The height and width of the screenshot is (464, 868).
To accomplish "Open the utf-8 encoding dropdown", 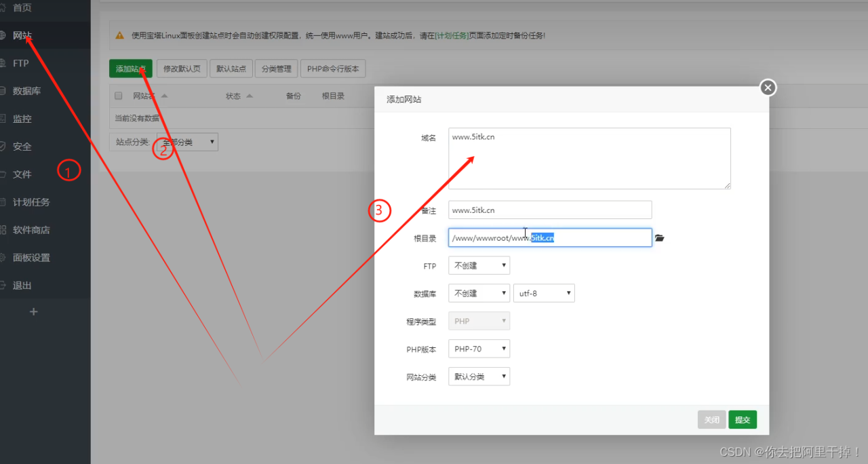I will click(544, 293).
